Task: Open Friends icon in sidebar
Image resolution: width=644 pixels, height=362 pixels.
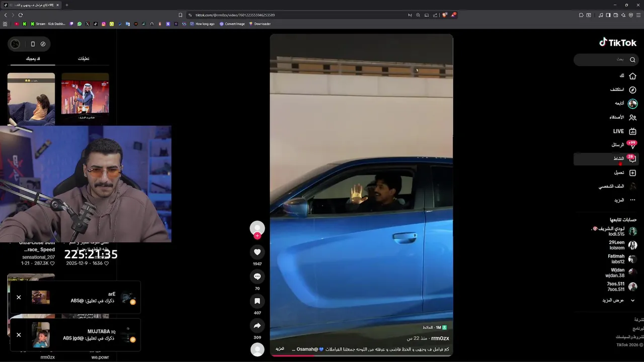Action: pyautogui.click(x=632, y=118)
